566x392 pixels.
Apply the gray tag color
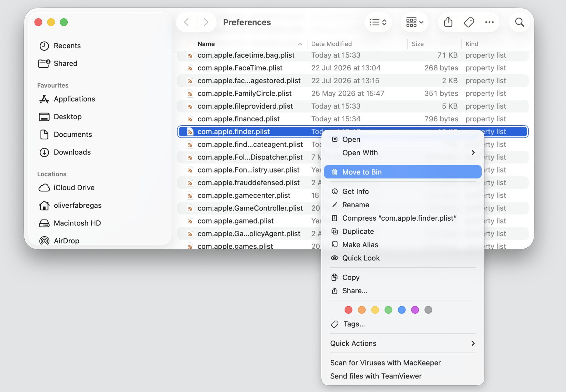[428, 310]
